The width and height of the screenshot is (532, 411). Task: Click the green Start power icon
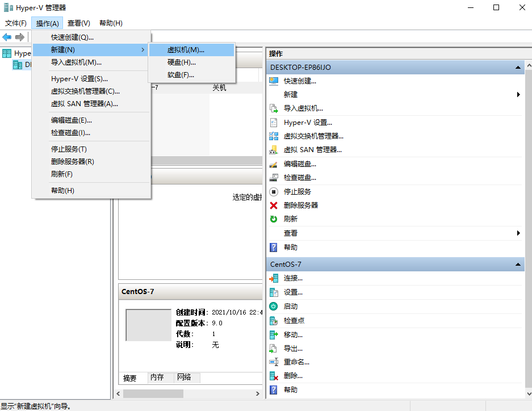(274, 307)
